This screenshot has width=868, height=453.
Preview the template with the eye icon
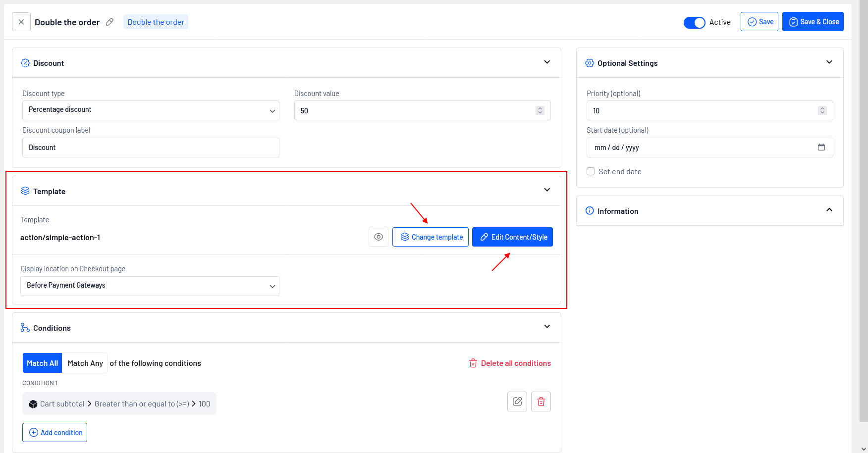click(379, 237)
